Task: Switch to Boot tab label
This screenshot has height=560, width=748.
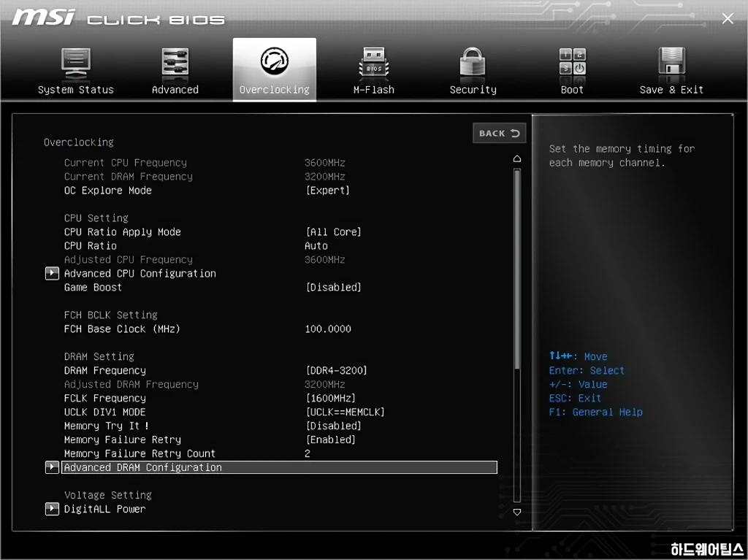Action: (572, 90)
